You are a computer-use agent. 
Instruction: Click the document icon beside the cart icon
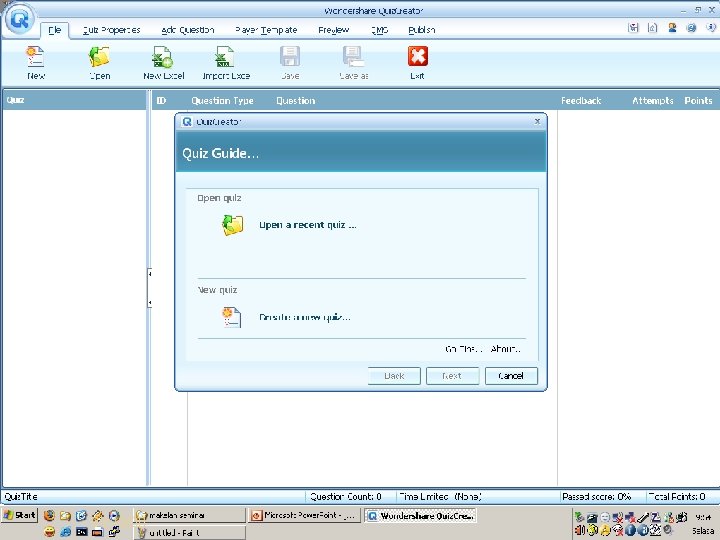[x=652, y=28]
